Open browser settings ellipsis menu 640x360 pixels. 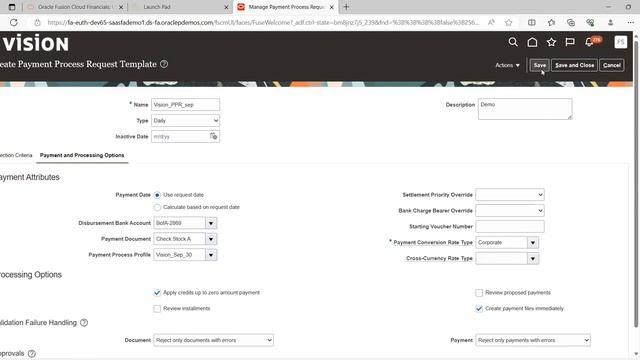click(631, 22)
